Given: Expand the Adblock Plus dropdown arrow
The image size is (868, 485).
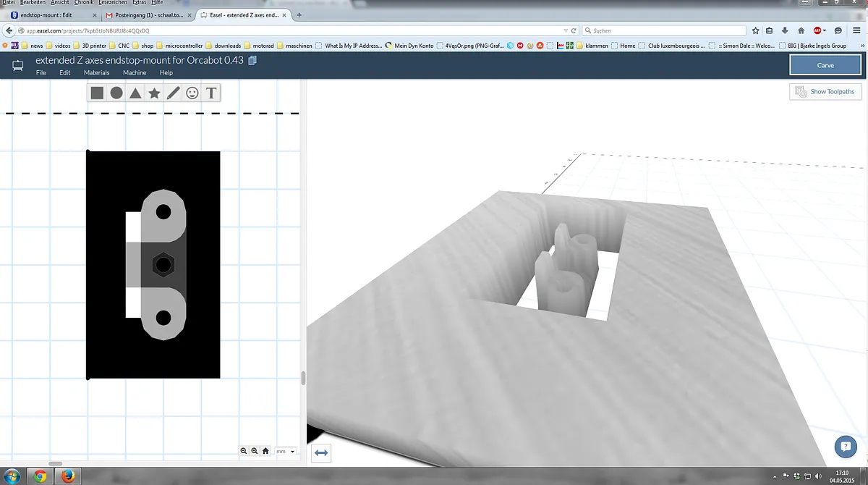Looking at the screenshot, I should 826,30.
